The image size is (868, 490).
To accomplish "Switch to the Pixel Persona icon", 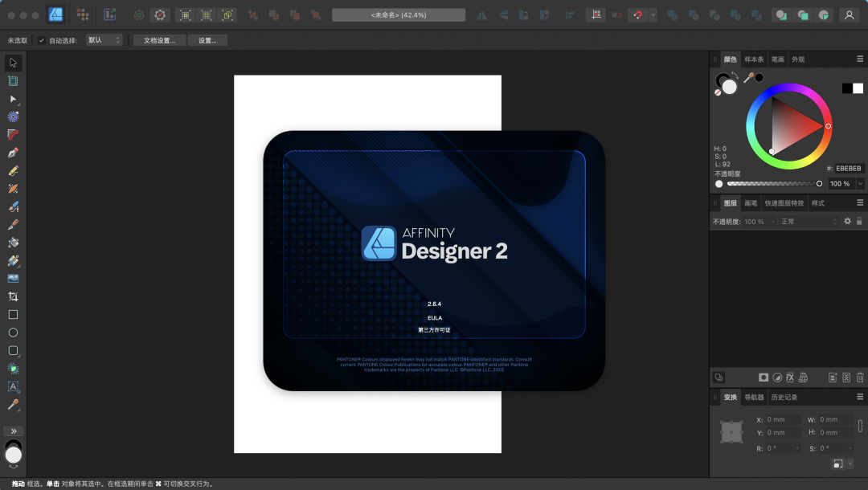I will [83, 14].
